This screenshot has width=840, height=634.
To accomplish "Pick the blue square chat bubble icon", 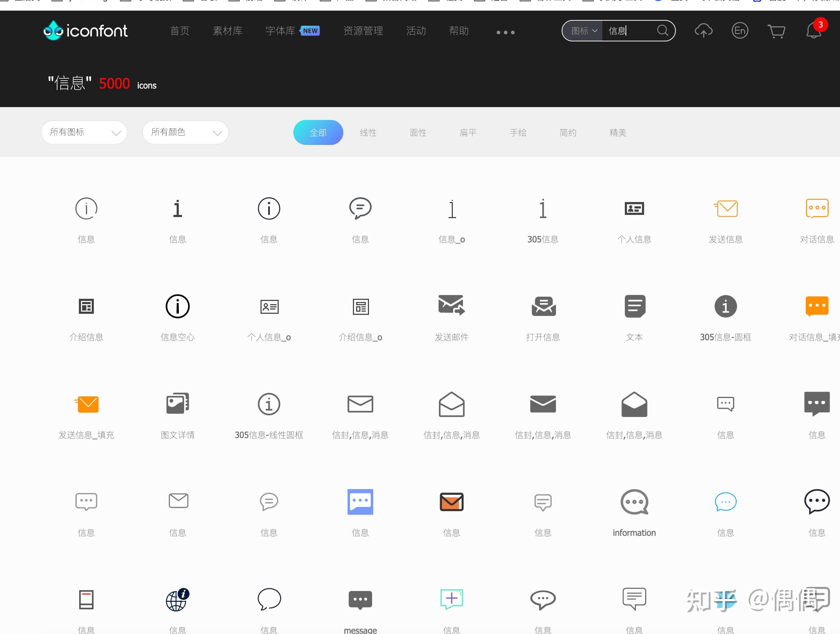I will click(360, 502).
